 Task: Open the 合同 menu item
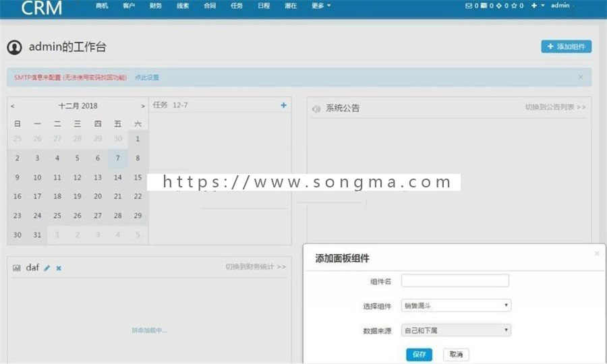(x=210, y=5)
